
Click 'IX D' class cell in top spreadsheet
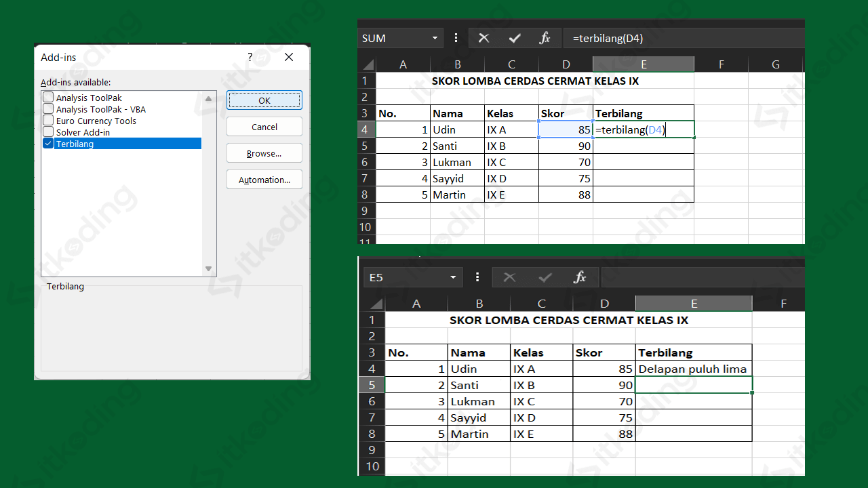pos(512,178)
